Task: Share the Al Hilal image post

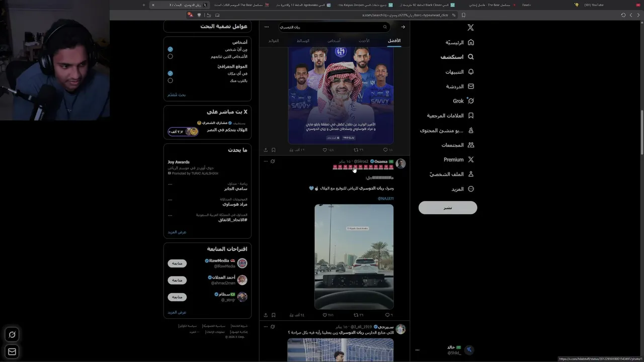Action: tap(266, 150)
